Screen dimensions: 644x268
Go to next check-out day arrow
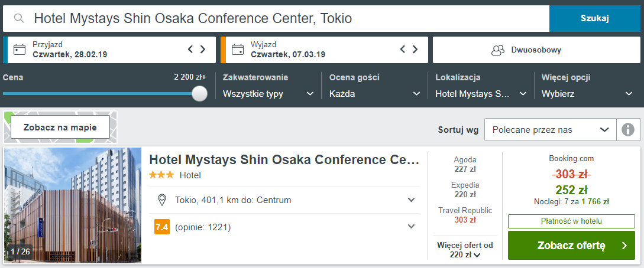pos(415,49)
